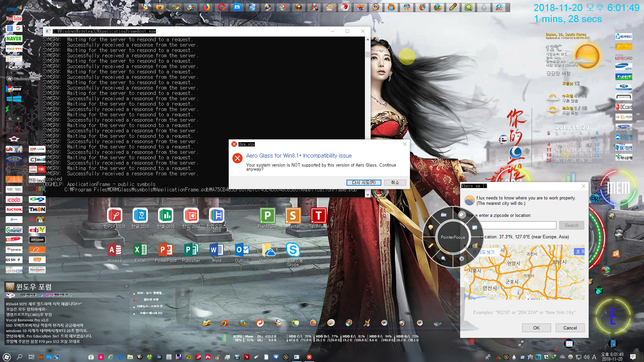Image resolution: width=644 pixels, height=362 pixels.
Task: Open Word desktop shortcut
Action: (217, 253)
